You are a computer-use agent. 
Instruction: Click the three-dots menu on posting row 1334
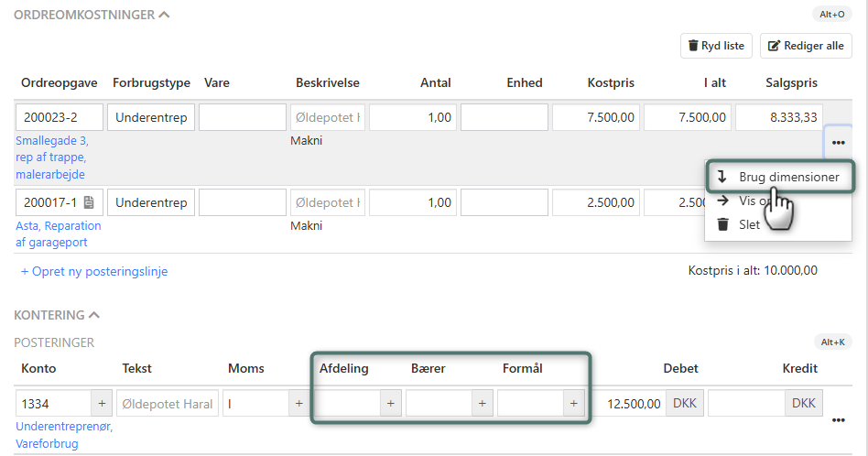click(838, 420)
